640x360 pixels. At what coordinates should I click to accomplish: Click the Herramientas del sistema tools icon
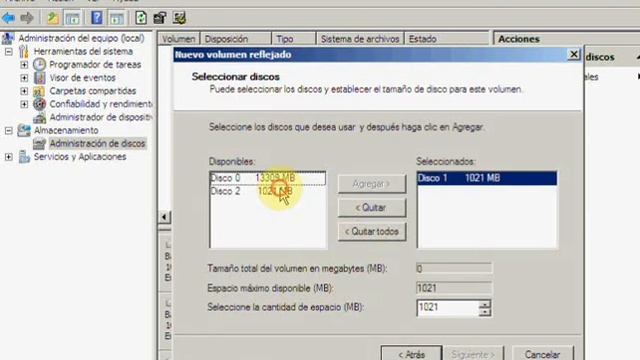[24, 51]
